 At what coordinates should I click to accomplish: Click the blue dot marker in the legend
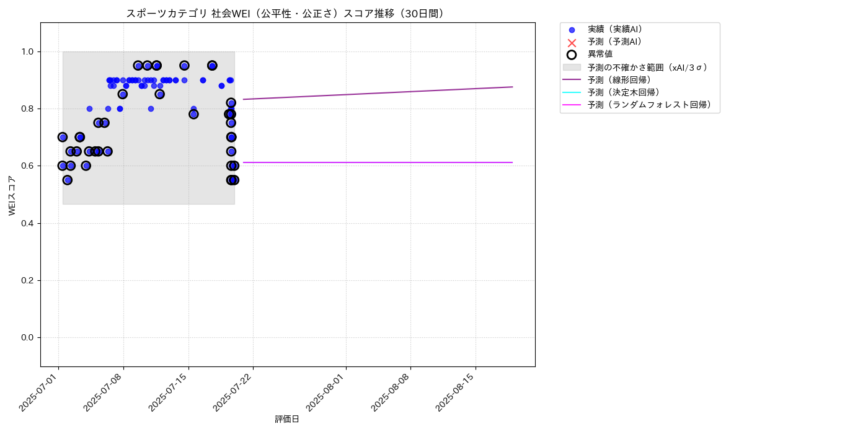pyautogui.click(x=572, y=30)
